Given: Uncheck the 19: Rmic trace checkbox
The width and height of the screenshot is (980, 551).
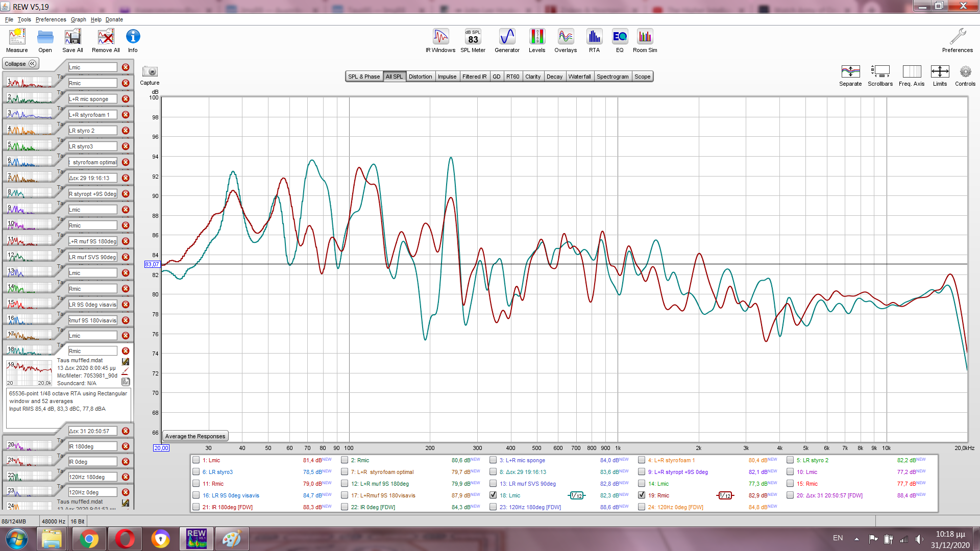Looking at the screenshot, I should (x=642, y=495).
